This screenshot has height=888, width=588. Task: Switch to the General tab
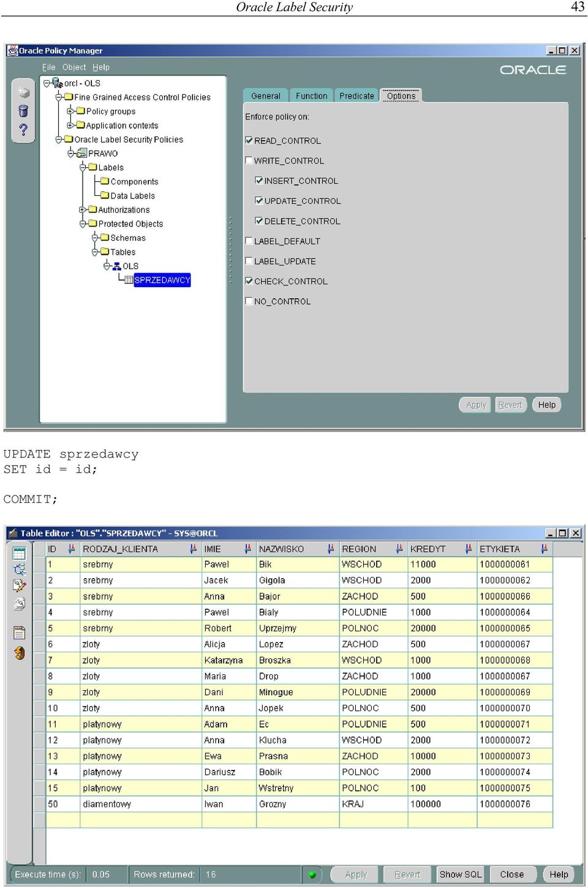tap(265, 96)
